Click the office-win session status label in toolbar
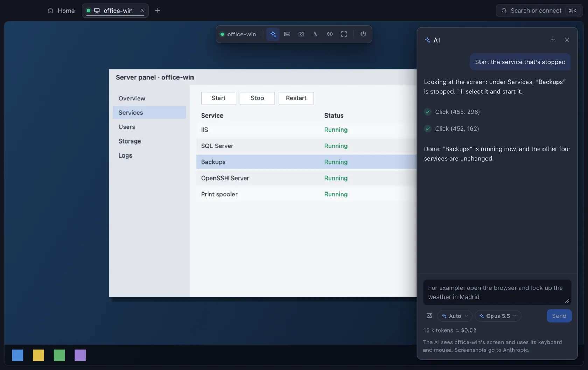Image resolution: width=588 pixels, height=370 pixels. (238, 34)
